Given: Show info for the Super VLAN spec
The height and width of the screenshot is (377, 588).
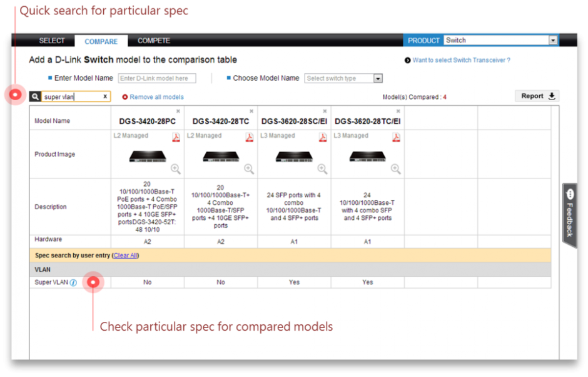Looking at the screenshot, I should pyautogui.click(x=74, y=283).
